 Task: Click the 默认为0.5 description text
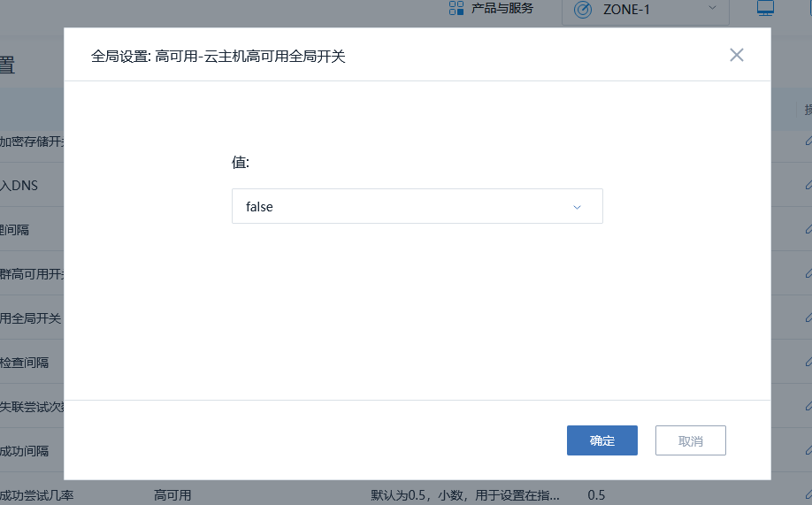464,495
